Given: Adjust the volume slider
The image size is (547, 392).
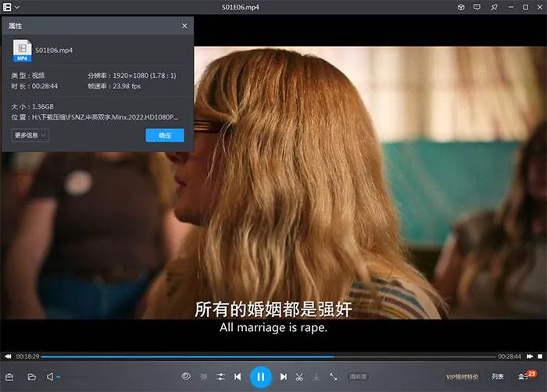Looking at the screenshot, I should coord(72,376).
